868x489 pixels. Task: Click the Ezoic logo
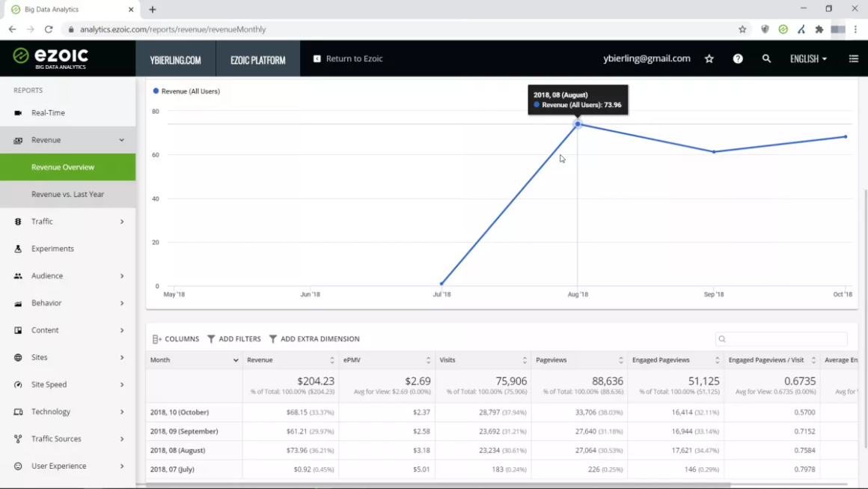click(x=51, y=58)
